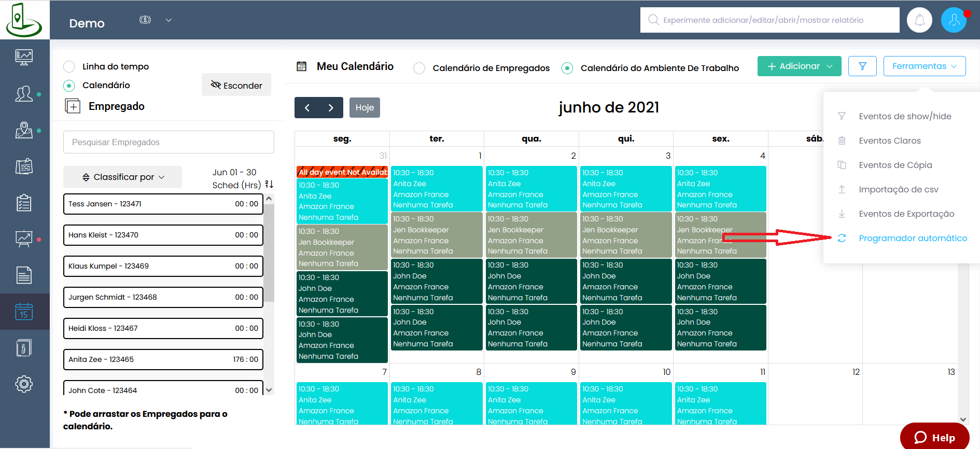Open the Adicionar dropdown
980x449 pixels.
tap(799, 66)
